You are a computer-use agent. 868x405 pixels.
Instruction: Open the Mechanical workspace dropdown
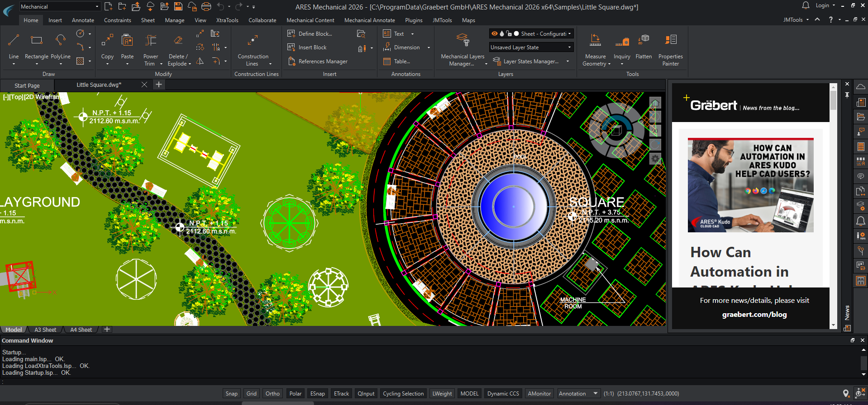(x=97, y=7)
